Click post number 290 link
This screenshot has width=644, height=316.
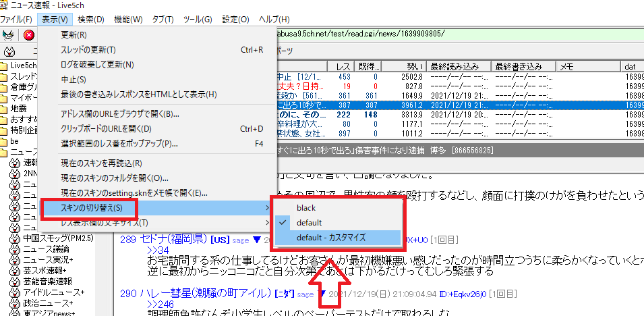(128, 294)
